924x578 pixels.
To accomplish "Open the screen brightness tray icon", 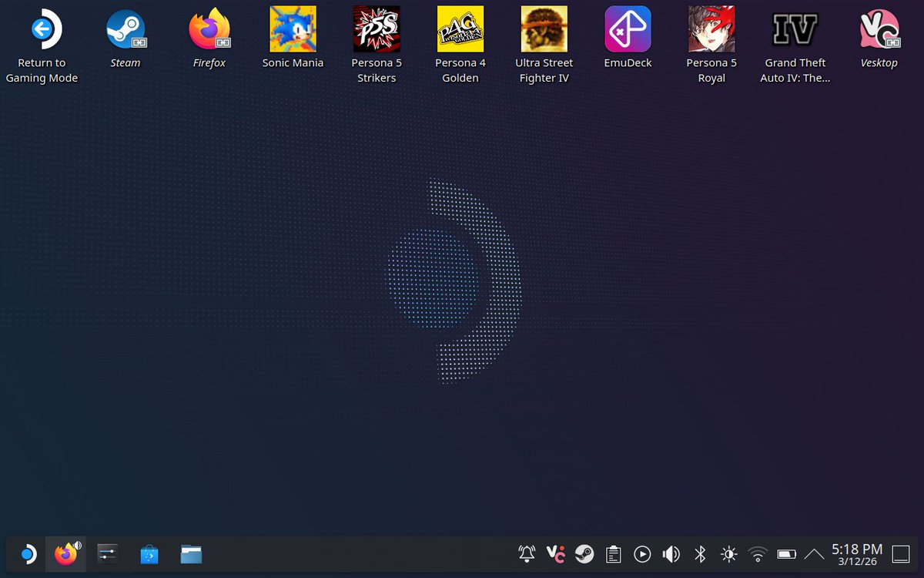I will coord(728,554).
